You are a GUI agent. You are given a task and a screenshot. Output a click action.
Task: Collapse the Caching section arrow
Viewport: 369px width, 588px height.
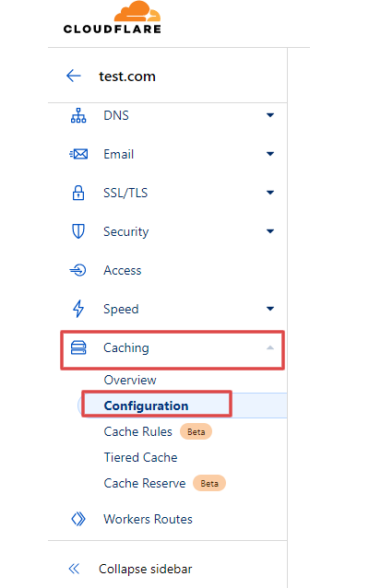(x=270, y=347)
